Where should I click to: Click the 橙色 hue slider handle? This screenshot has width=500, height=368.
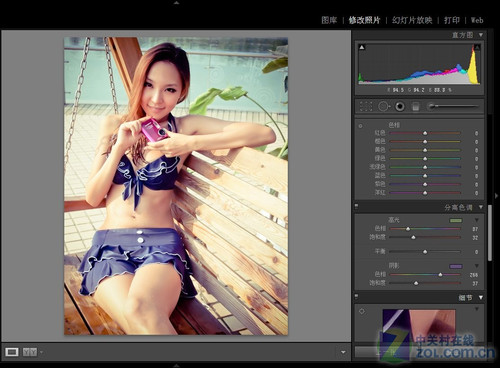[x=425, y=142]
